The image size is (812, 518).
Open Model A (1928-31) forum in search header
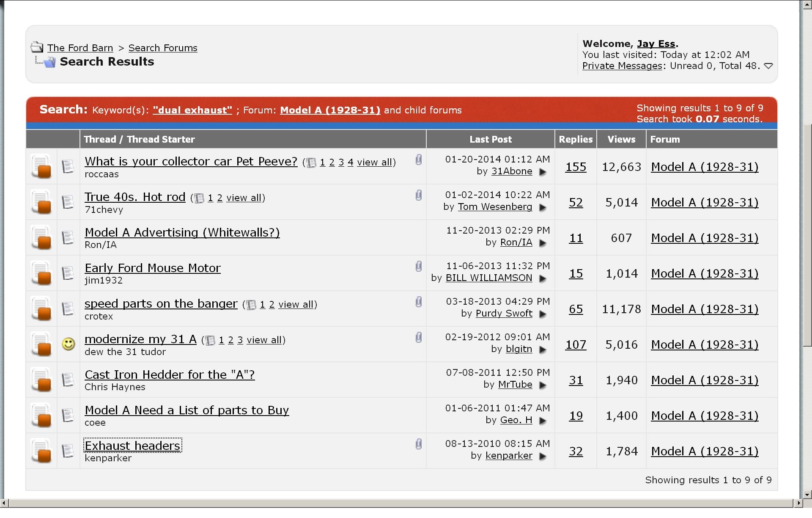pyautogui.click(x=330, y=110)
